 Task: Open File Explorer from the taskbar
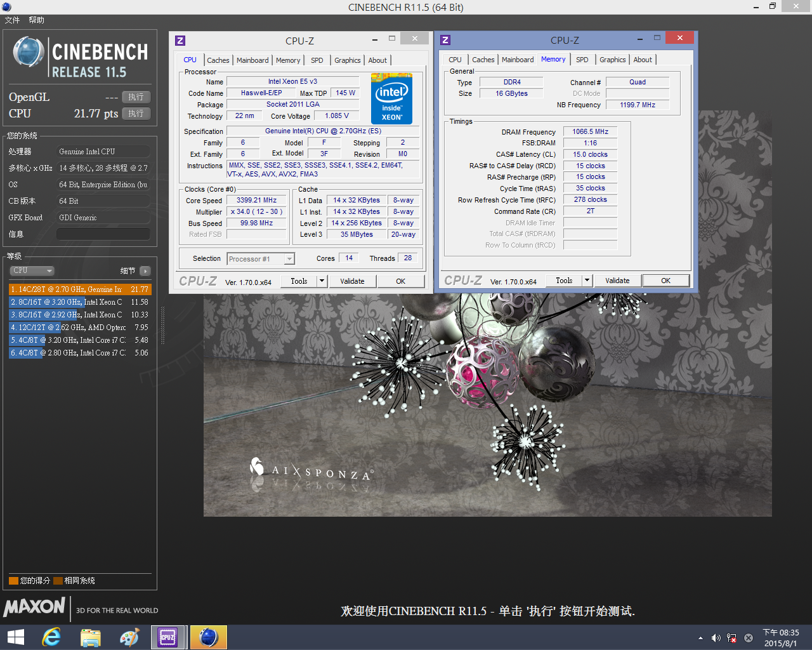[91, 637]
